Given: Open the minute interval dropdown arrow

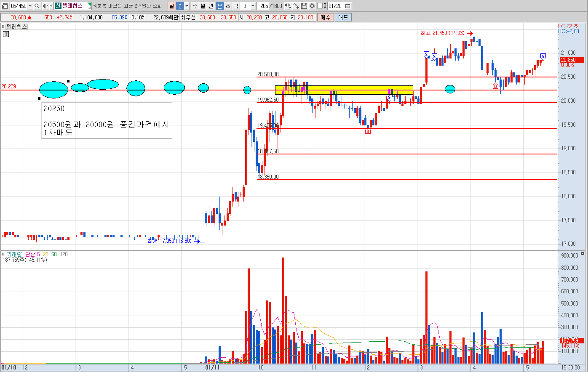Looking at the screenshot, I should point(253,6).
